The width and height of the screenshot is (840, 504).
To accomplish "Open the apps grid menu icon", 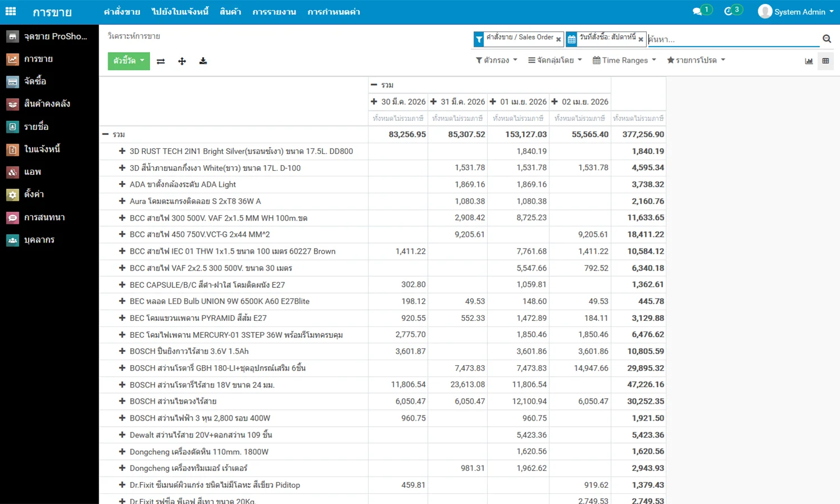I will point(11,11).
